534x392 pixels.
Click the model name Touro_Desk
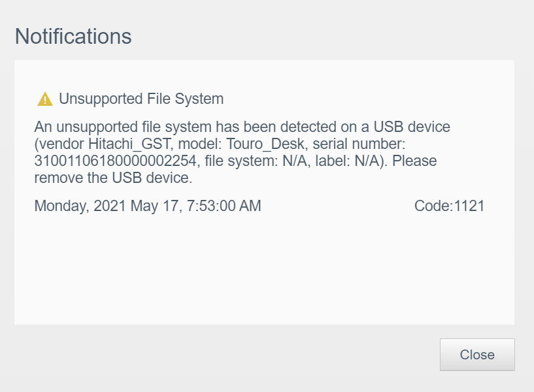(x=265, y=144)
